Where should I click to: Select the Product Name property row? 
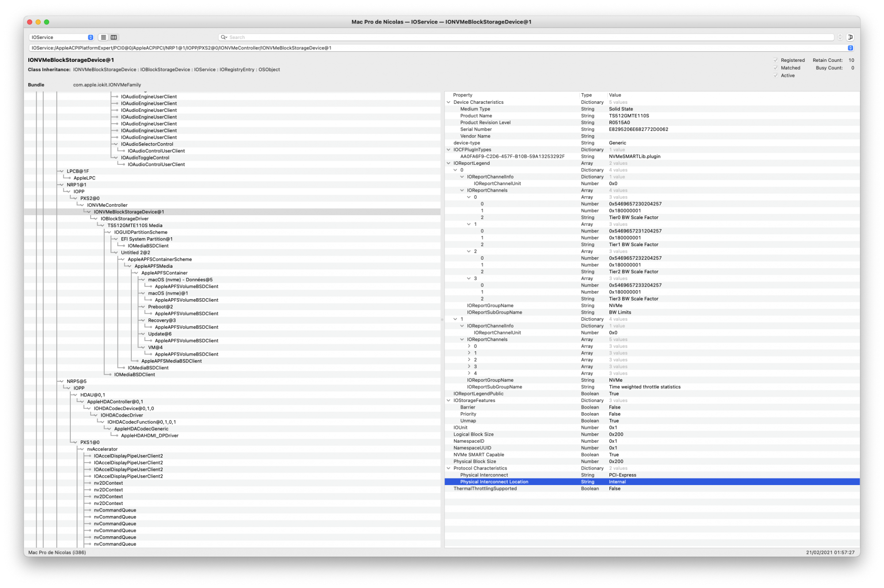(652, 116)
